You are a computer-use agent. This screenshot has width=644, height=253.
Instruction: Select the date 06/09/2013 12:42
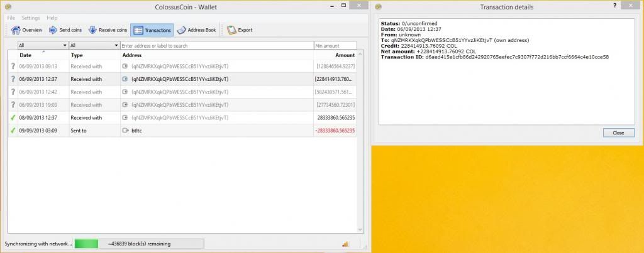[38, 92]
